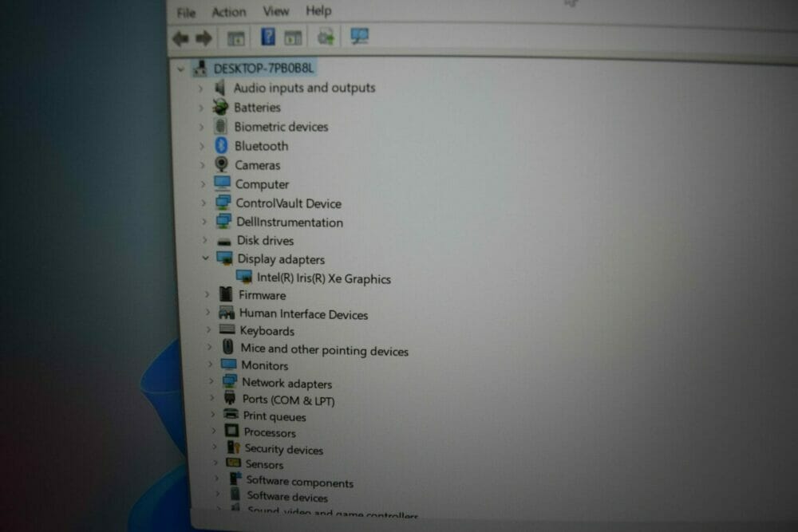
Task: Click the DellInstrumentation icon
Action: pyautogui.click(x=223, y=221)
